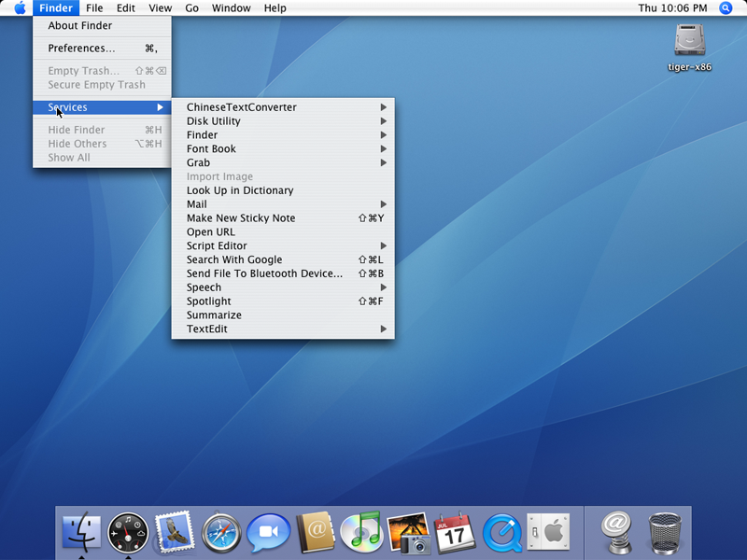Image resolution: width=747 pixels, height=560 pixels.
Task: Open Address Book from the Dock
Action: pyautogui.click(x=315, y=533)
